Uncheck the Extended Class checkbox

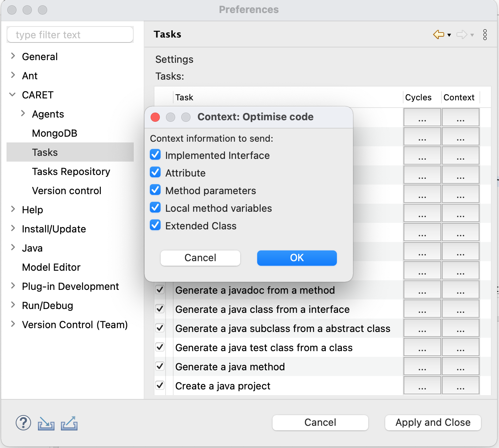click(155, 225)
